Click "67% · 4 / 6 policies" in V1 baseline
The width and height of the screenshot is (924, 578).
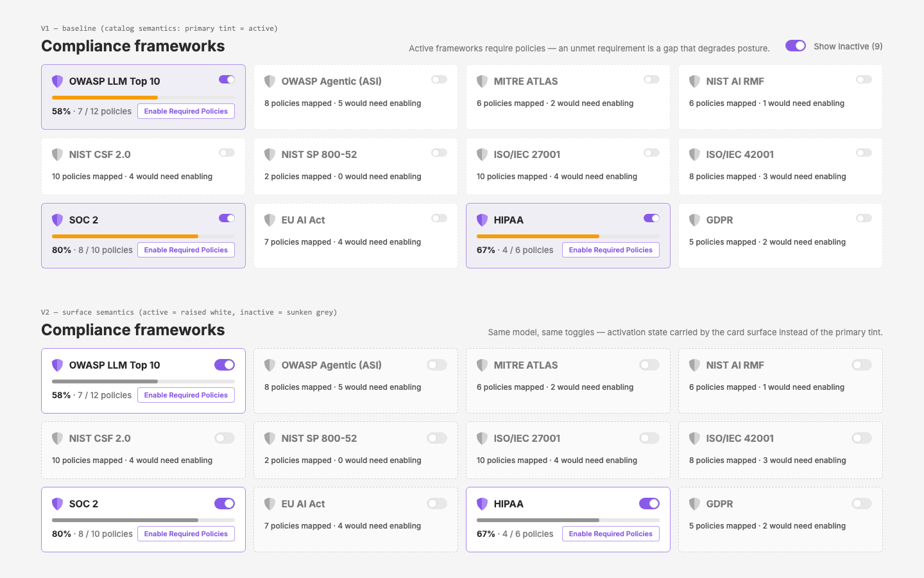tap(515, 250)
